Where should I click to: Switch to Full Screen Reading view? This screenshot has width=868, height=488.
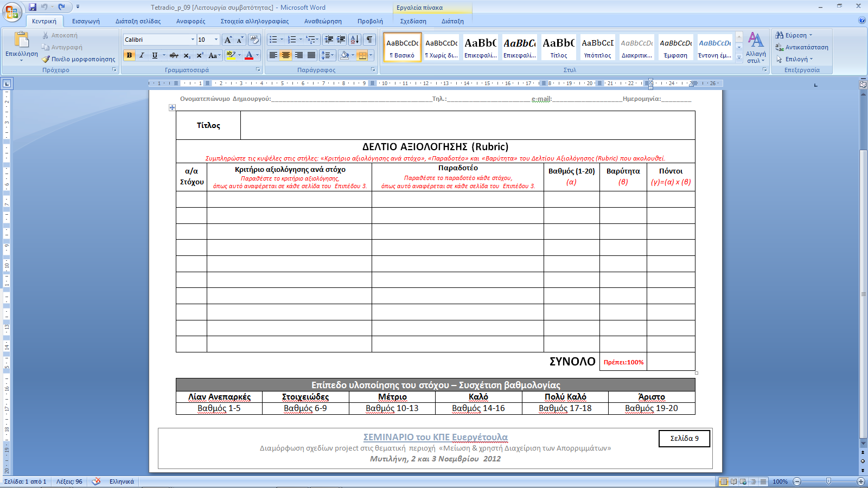[x=733, y=481]
